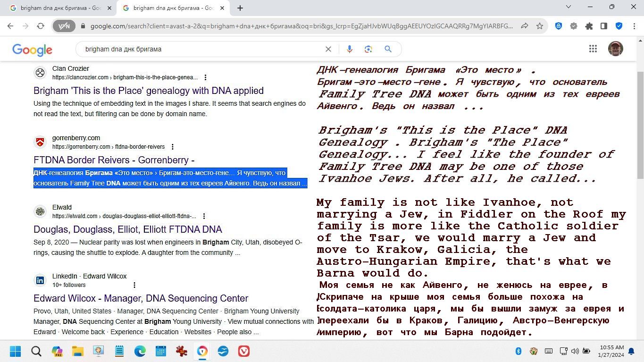
Task: Open the Calendar app from the taskbar
Action: point(161,351)
